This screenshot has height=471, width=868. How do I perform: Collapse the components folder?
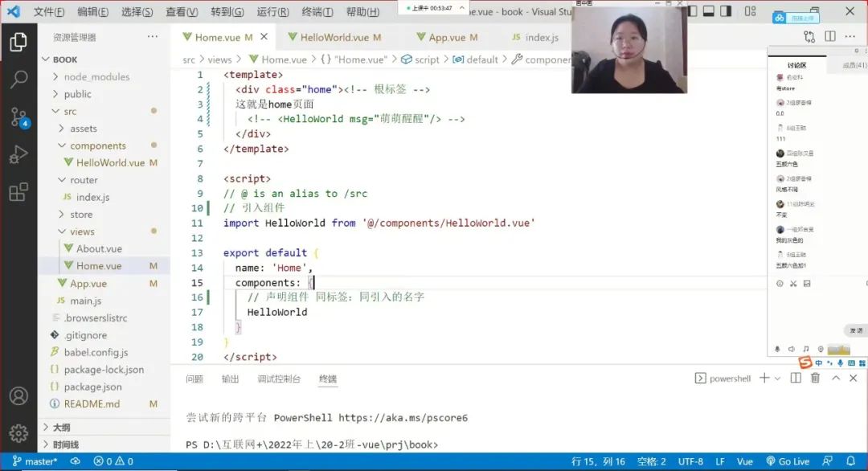coord(61,145)
